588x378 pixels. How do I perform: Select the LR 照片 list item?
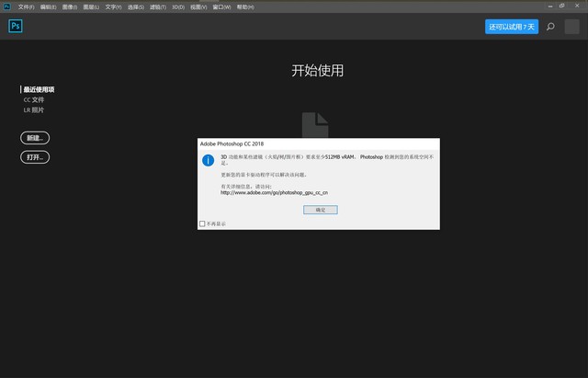tap(34, 109)
